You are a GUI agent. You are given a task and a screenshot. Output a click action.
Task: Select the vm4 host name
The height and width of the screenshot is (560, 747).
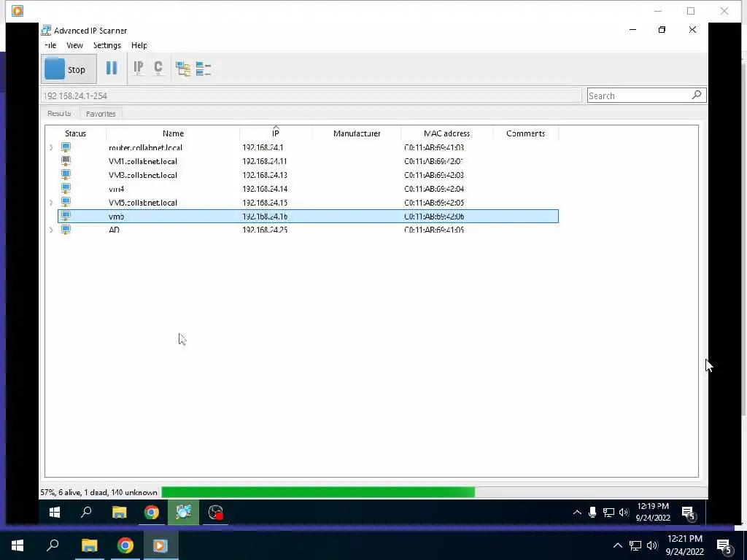[x=116, y=189]
